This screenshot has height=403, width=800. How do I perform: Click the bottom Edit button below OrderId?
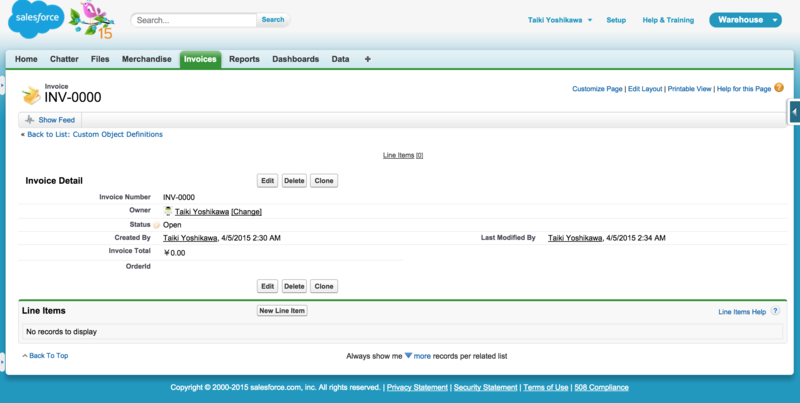[x=267, y=286]
